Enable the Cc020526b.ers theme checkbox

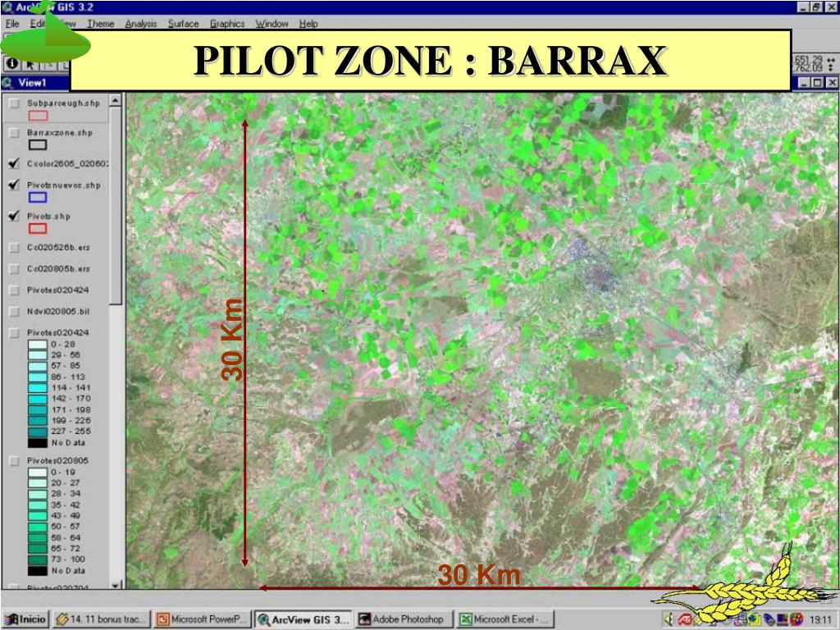(15, 248)
